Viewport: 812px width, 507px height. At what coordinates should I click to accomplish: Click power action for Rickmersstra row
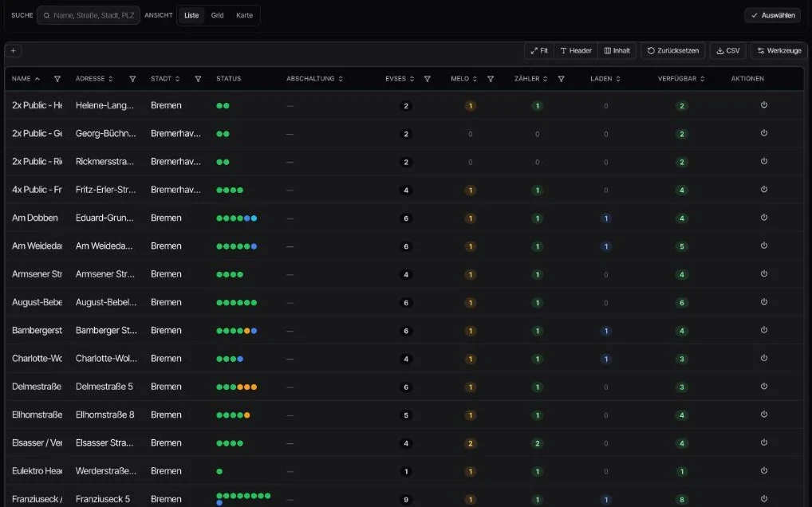(x=764, y=161)
